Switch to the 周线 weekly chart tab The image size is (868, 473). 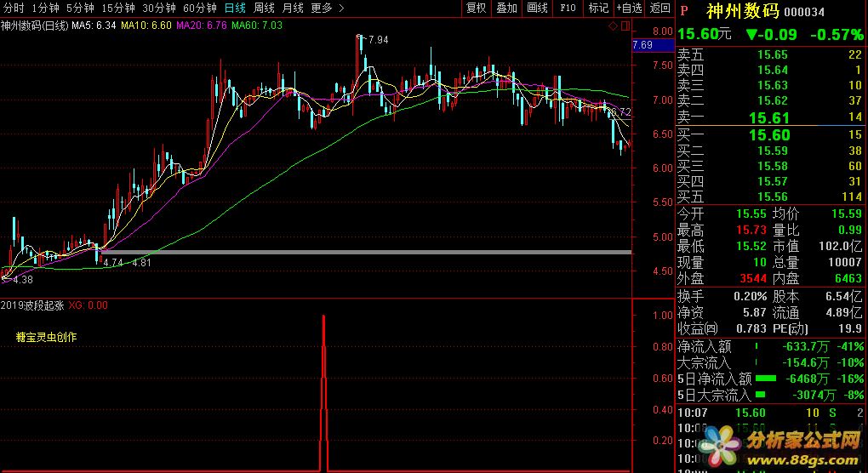tap(264, 8)
